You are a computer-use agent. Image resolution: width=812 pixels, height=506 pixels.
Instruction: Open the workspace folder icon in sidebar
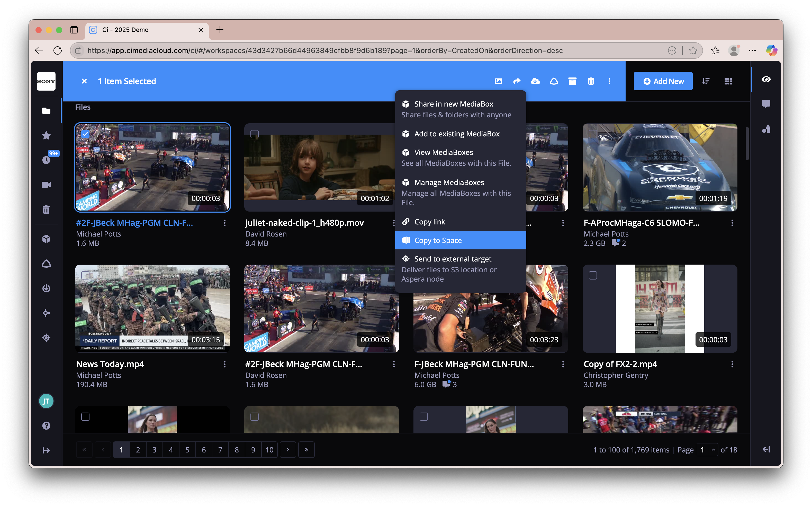click(46, 111)
